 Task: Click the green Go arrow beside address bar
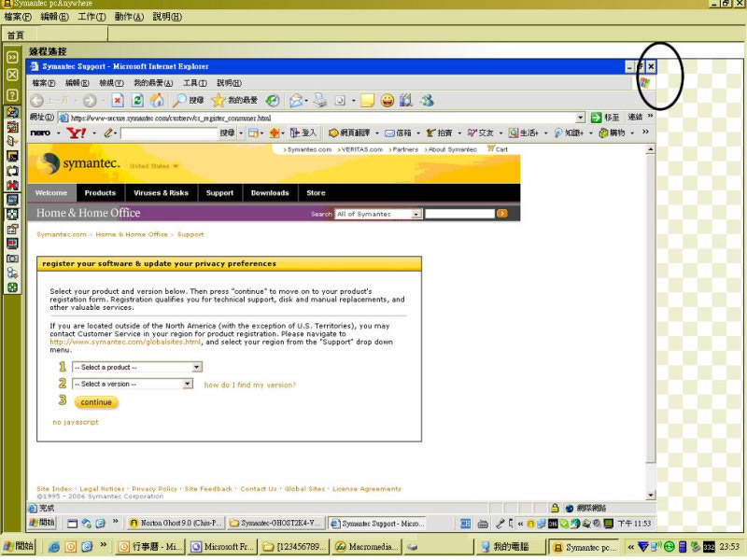point(596,118)
